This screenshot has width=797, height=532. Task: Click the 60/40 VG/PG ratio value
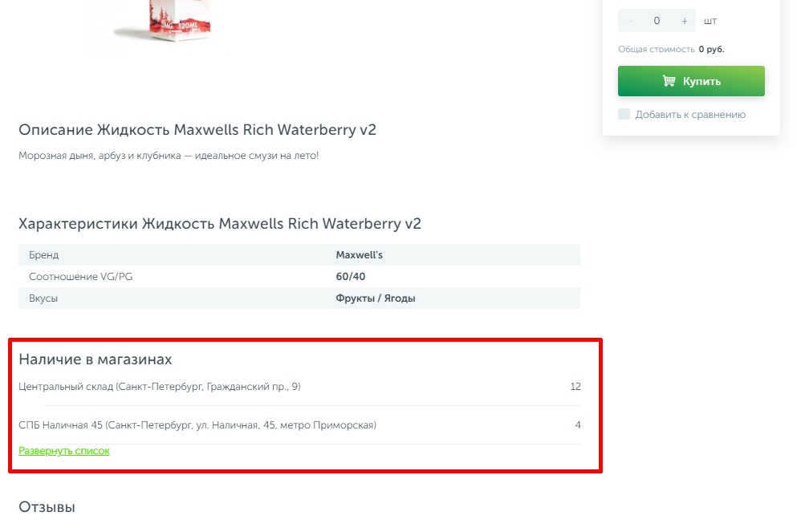click(350, 277)
